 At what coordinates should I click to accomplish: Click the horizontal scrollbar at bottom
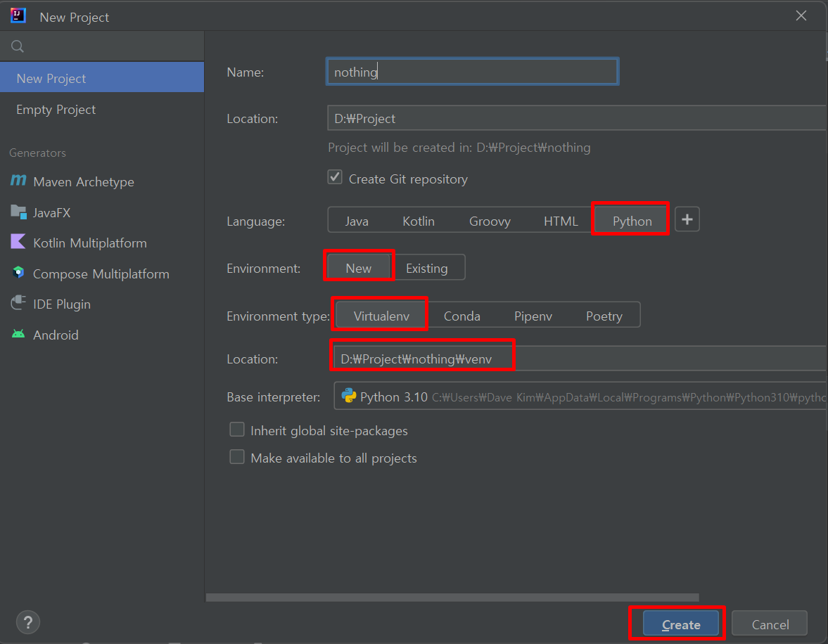pyautogui.click(x=452, y=597)
